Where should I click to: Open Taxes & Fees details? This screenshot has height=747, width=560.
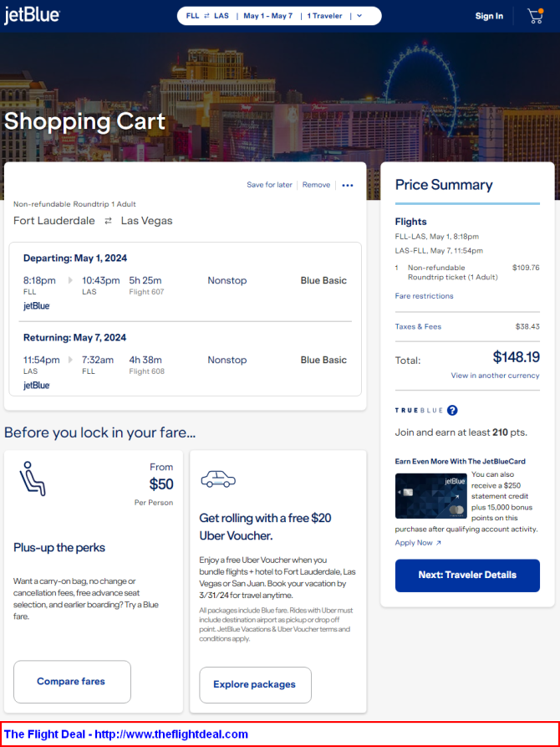coord(418,326)
